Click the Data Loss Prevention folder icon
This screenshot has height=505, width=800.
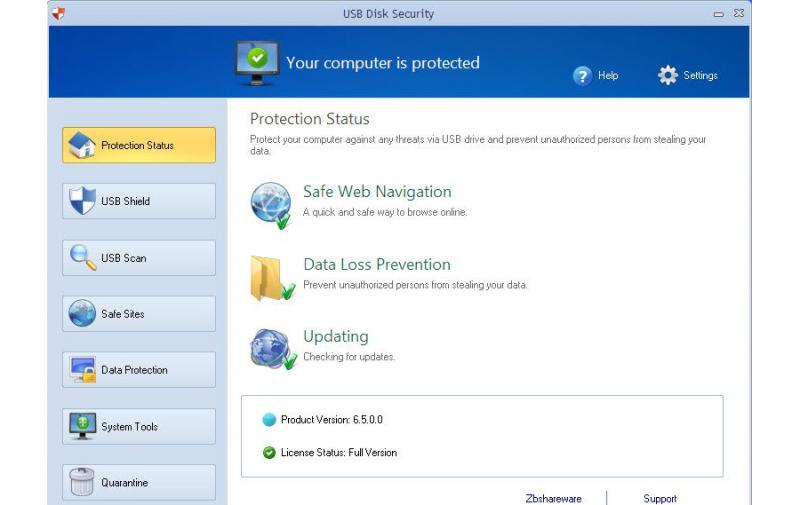(272, 278)
